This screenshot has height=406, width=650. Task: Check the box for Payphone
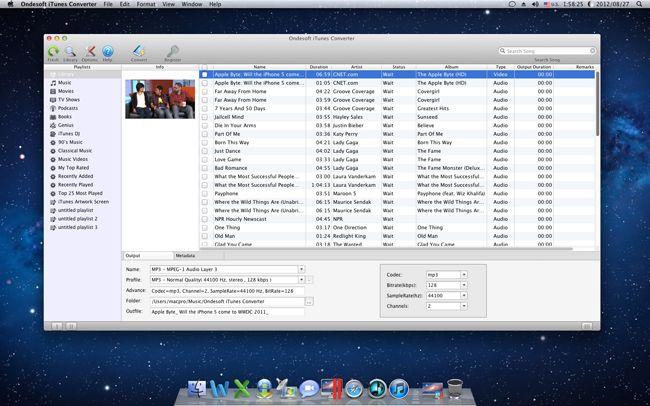204,194
